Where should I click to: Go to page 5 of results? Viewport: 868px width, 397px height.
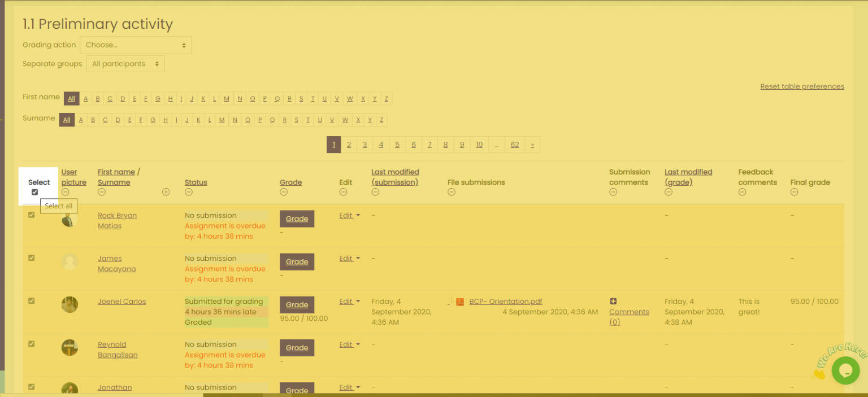397,145
